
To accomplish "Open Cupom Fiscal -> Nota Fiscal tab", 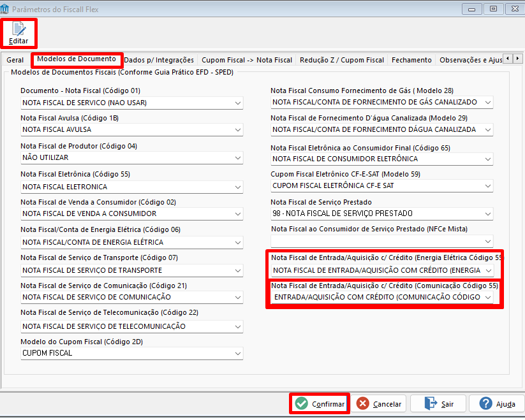I will point(247,60).
